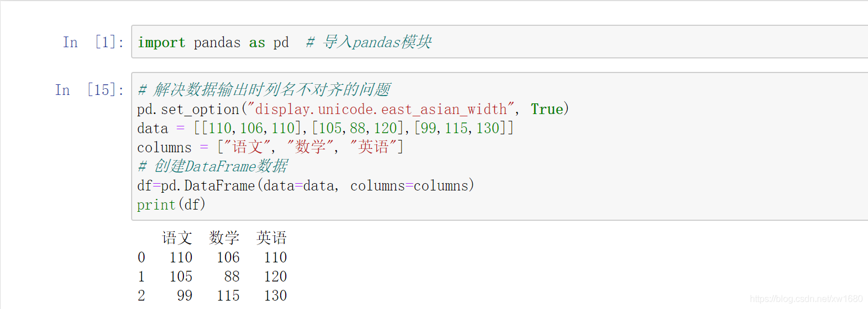
Task: Click the 英语 column header in output
Action: click(272, 238)
